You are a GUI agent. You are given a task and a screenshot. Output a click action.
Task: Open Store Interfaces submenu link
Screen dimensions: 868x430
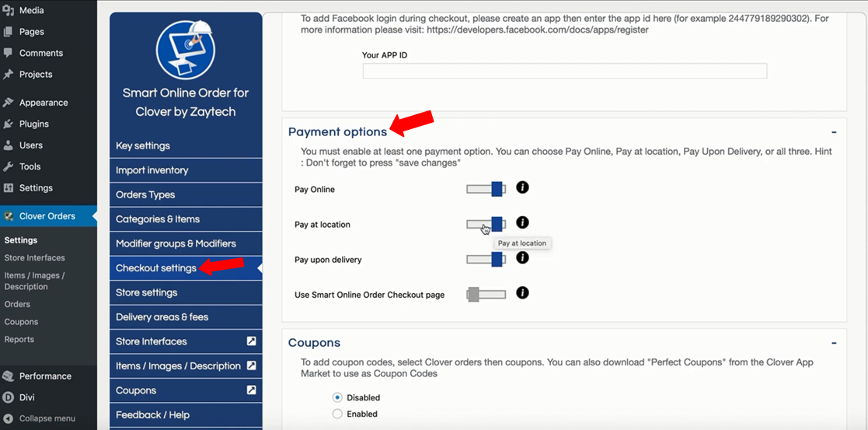pos(34,257)
